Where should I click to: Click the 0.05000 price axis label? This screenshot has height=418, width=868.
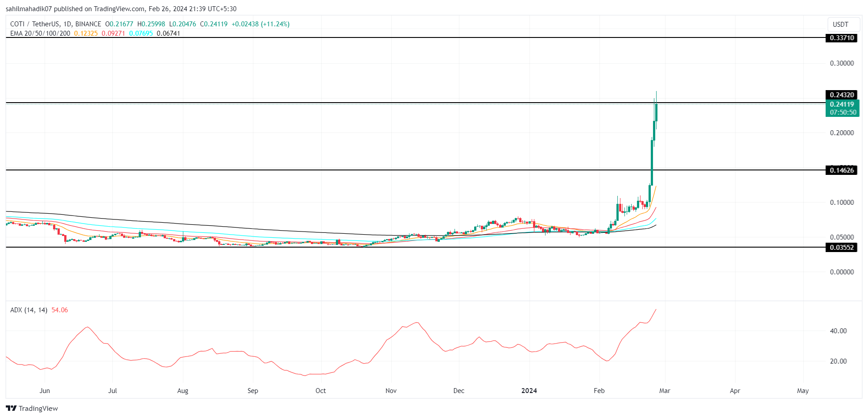pos(842,237)
